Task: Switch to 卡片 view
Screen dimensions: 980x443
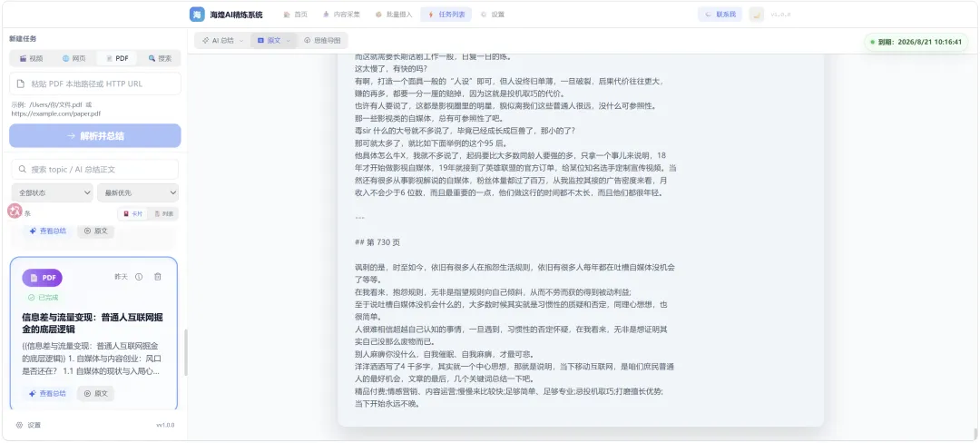Action: click(132, 213)
